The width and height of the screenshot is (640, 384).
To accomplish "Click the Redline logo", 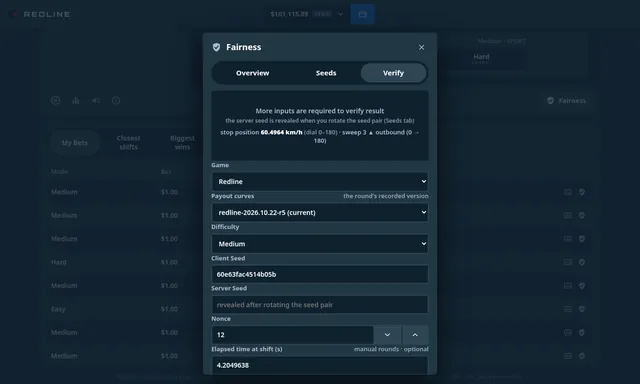I will 41,14.
